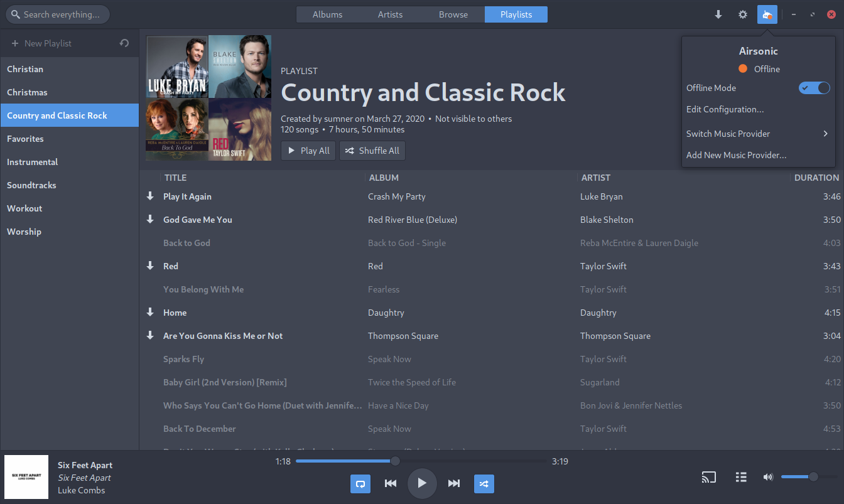Click the Six Feet Apart album thumbnail

[26, 477]
